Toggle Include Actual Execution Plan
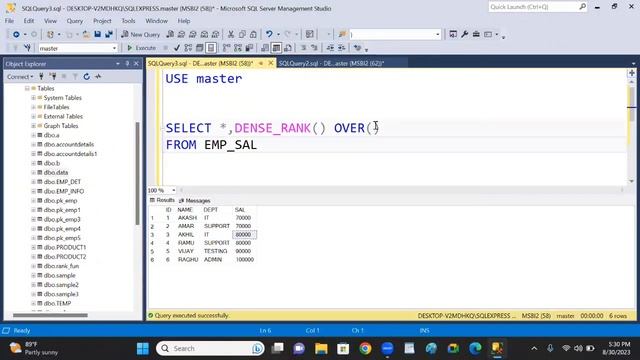640x360 pixels. click(227, 48)
